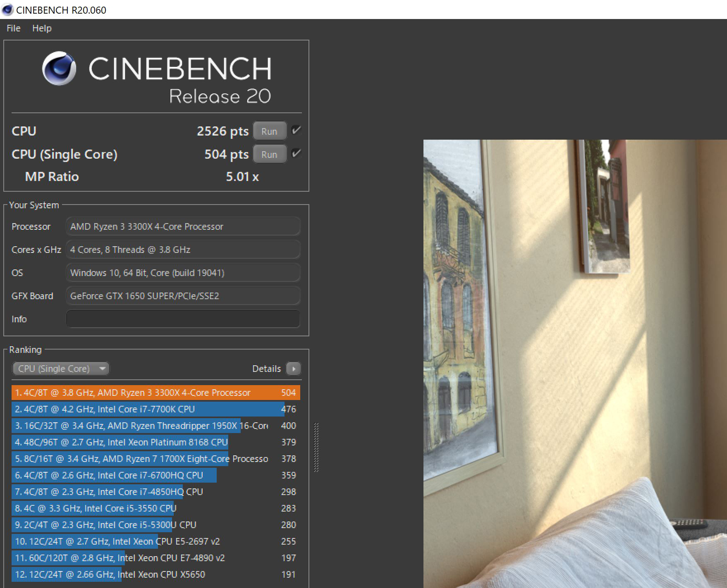
Task: Expand ranking Details arrow button
Action: [294, 368]
